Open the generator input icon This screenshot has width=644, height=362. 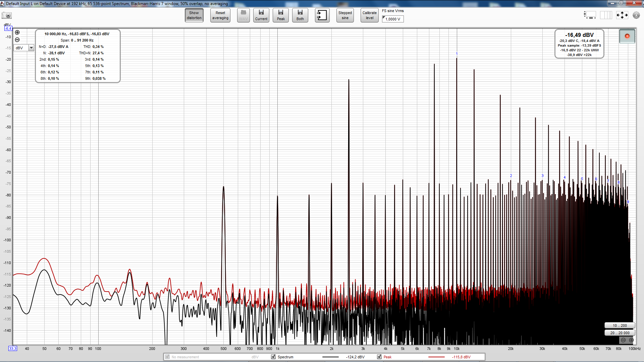[322, 15]
